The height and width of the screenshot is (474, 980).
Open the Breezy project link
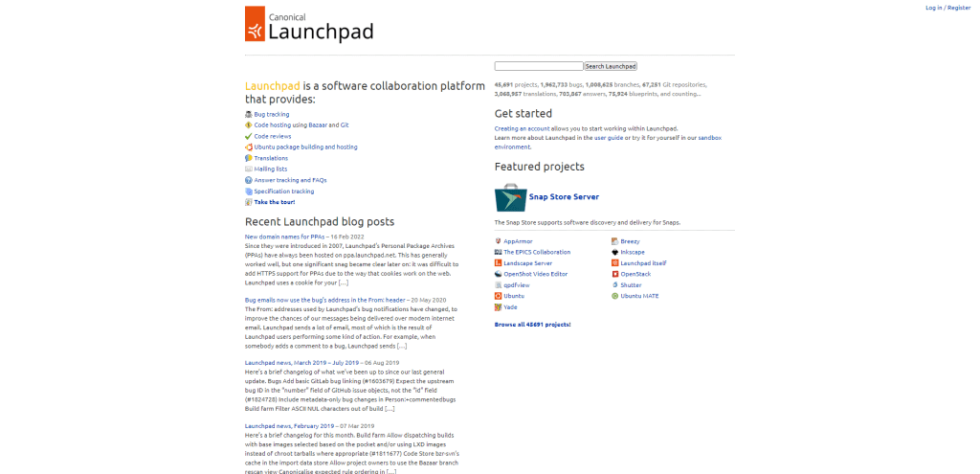point(630,240)
